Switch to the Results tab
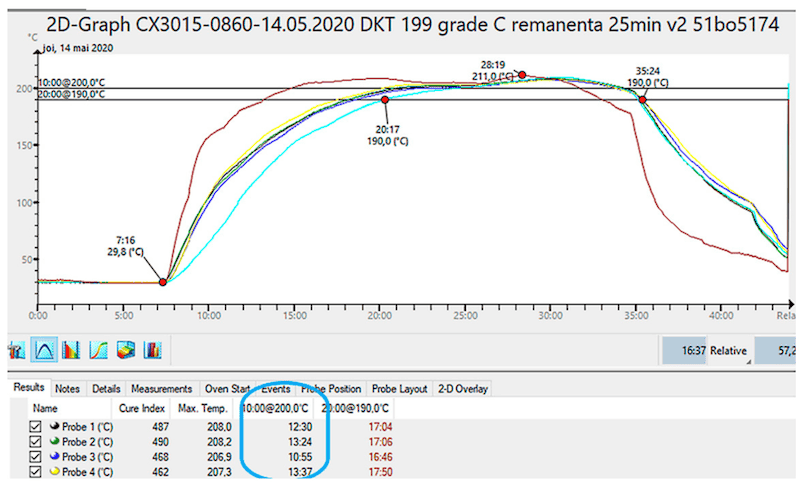Viewport: 800px width, 486px height. click(x=29, y=388)
